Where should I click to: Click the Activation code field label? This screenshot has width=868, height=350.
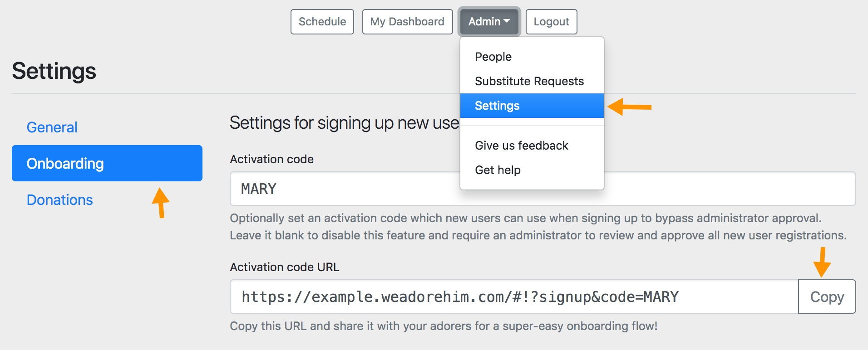[x=271, y=159]
